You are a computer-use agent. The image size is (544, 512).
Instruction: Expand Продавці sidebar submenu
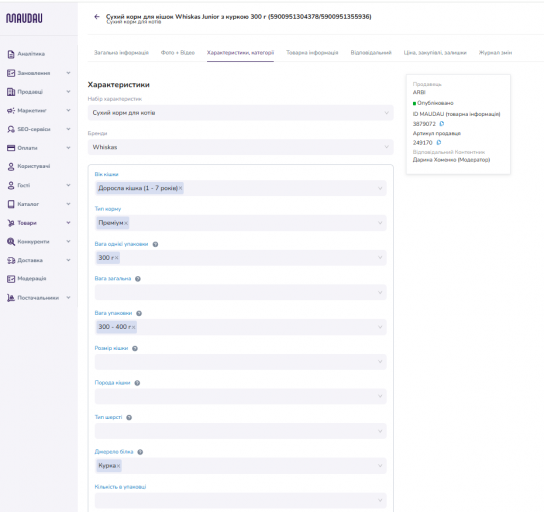click(68, 92)
